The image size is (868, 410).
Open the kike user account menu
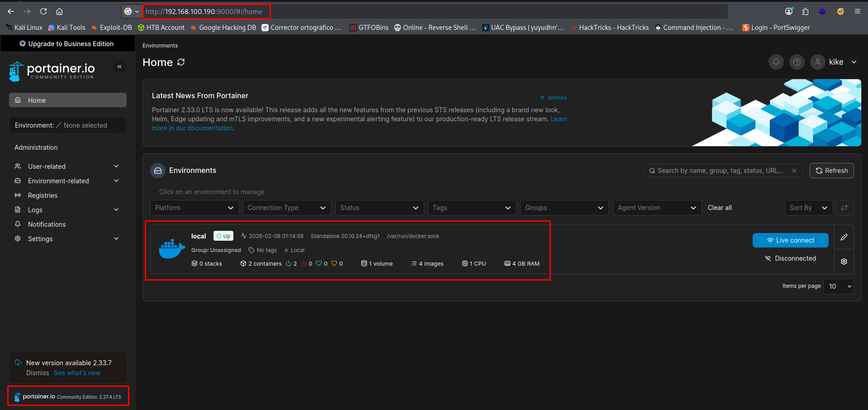[x=835, y=62]
